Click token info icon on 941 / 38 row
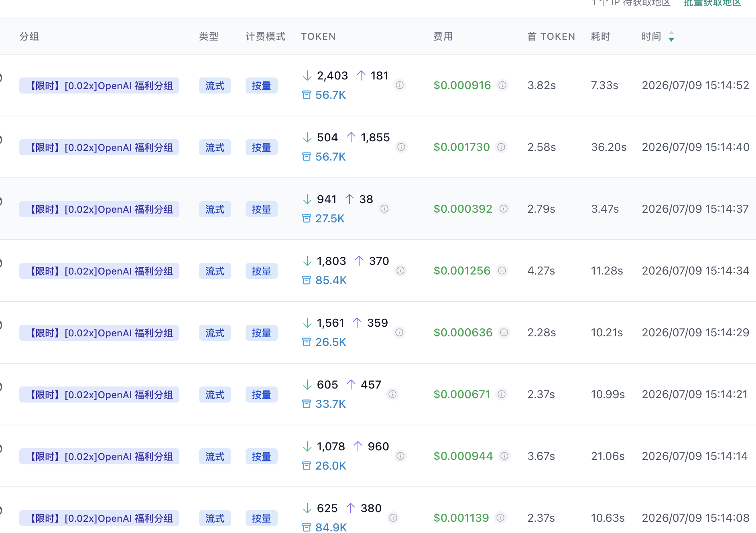The image size is (756, 533). click(x=384, y=209)
